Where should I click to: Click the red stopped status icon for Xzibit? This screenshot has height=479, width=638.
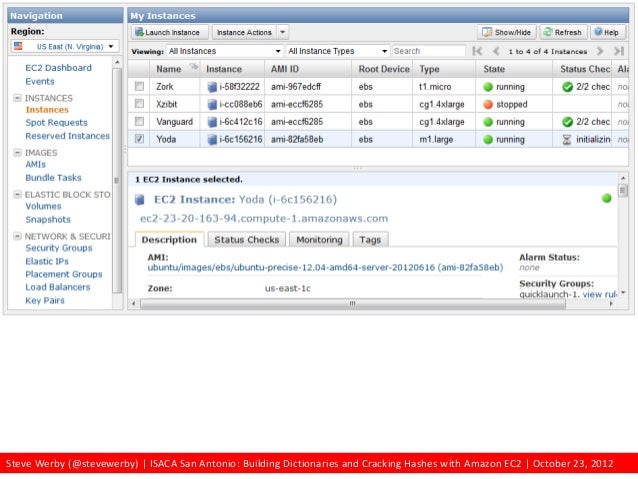click(488, 104)
